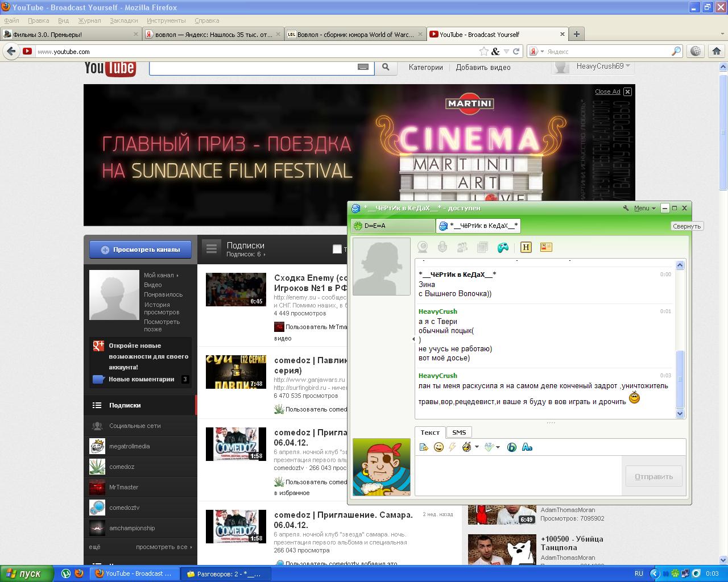Click into the chat message input field
The width and height of the screenshot is (728, 582).
click(x=518, y=476)
